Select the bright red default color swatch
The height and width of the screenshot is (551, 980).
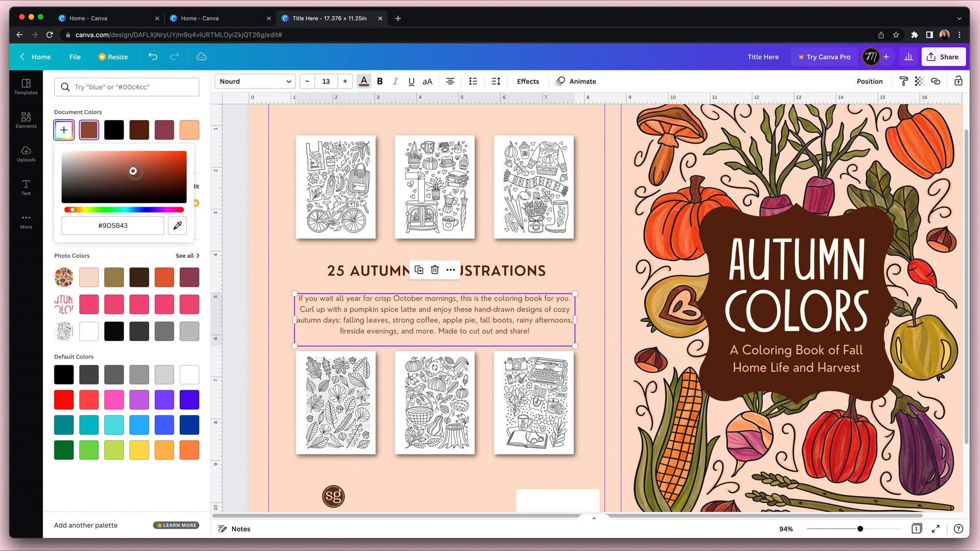tap(64, 400)
